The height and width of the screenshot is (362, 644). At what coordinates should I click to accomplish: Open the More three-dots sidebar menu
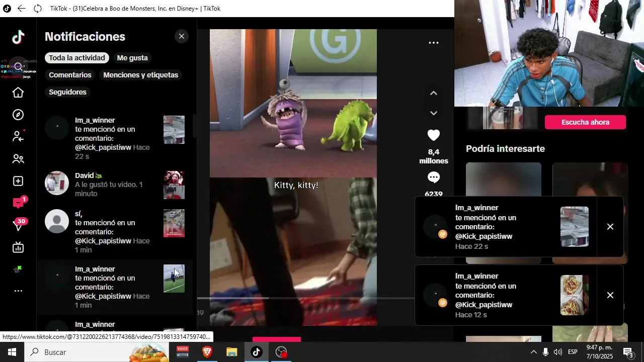point(18,291)
